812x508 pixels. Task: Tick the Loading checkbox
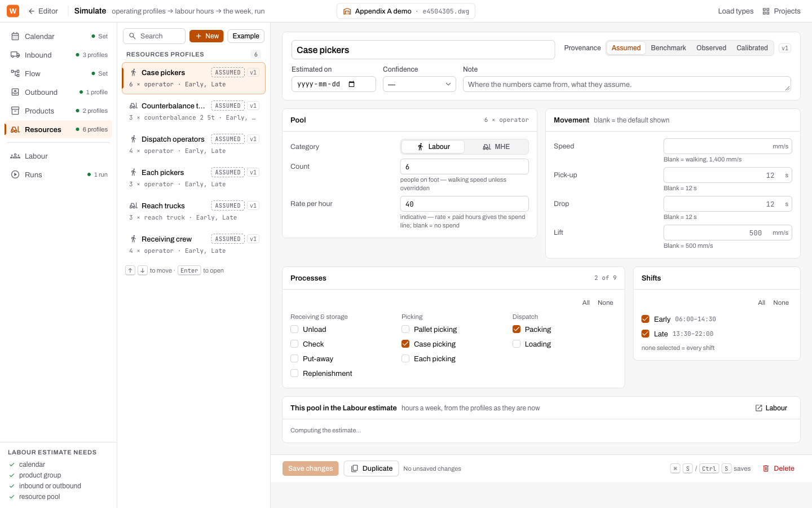(517, 344)
